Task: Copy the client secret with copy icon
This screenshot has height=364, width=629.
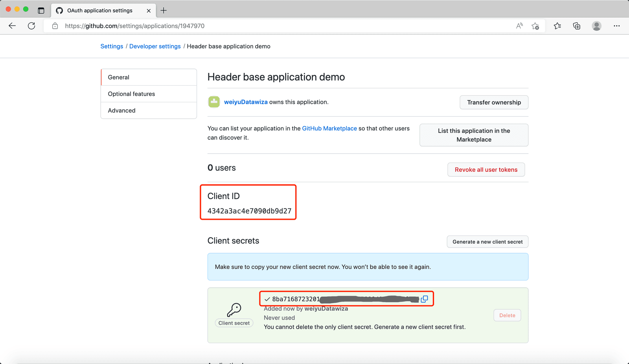Action: (x=424, y=299)
